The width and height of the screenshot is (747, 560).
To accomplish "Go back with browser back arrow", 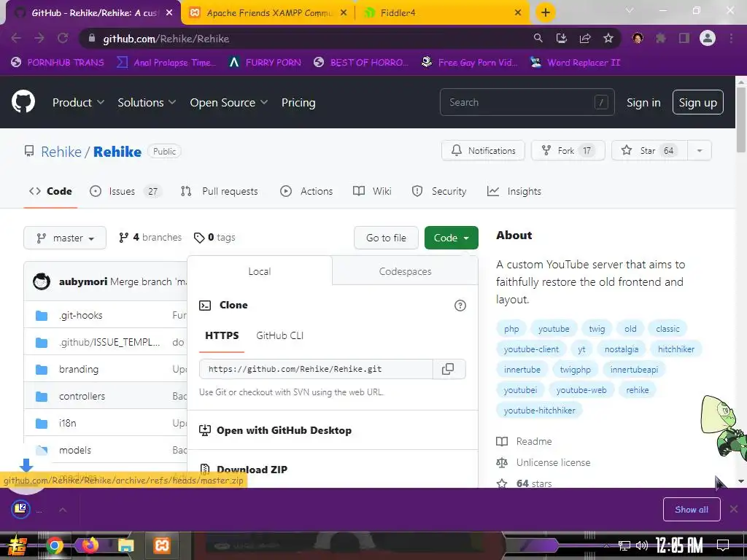I will (16, 38).
